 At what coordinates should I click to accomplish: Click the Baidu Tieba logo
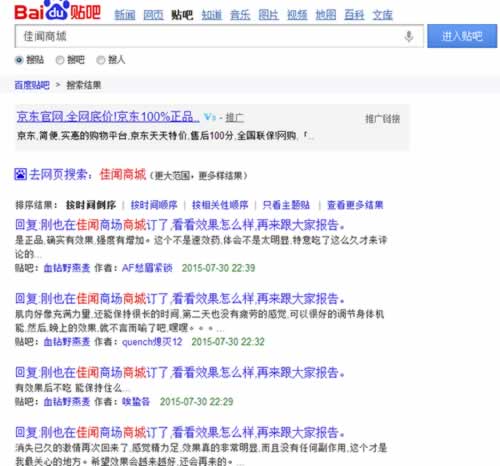(x=57, y=11)
